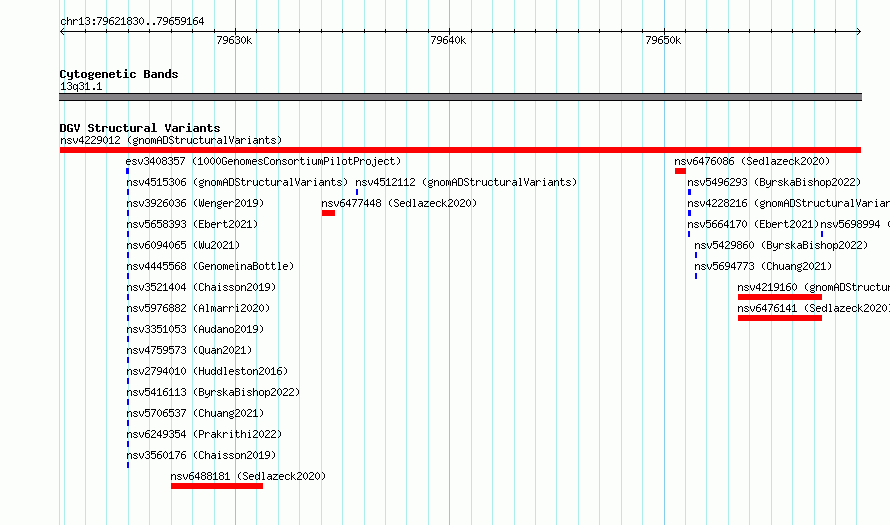This screenshot has height=525, width=890.
Task: Open the nsv3521404 Chaisson2019 label
Action: point(201,287)
